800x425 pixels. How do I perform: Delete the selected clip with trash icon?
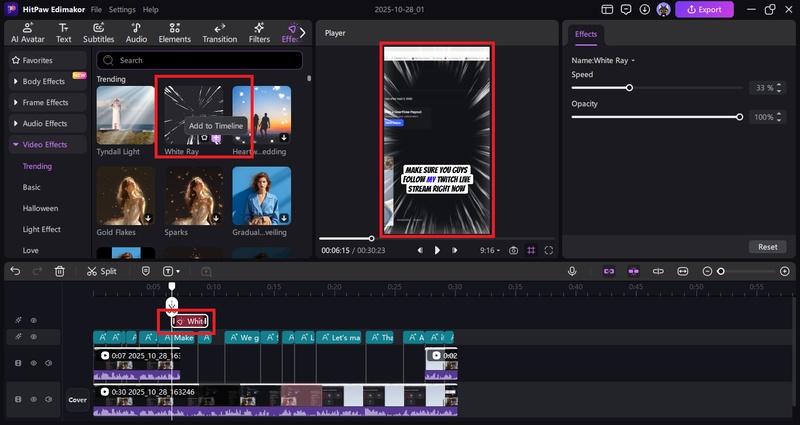[60, 271]
